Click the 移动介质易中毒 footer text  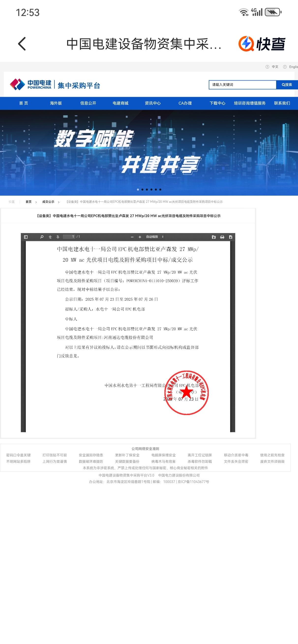pos(236,455)
